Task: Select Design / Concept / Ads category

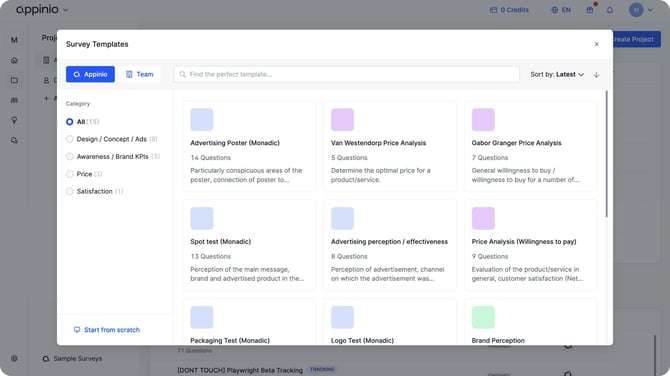Action: click(x=70, y=139)
